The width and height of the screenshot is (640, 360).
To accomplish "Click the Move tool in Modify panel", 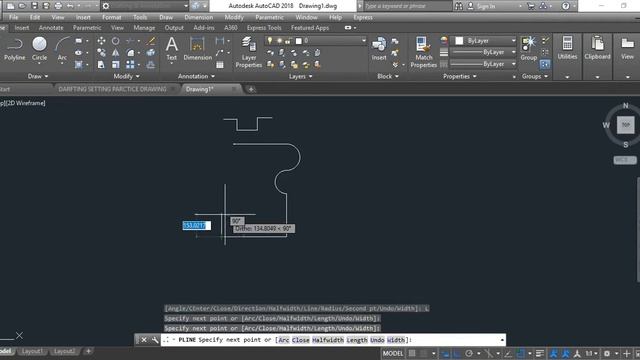I will (101, 41).
